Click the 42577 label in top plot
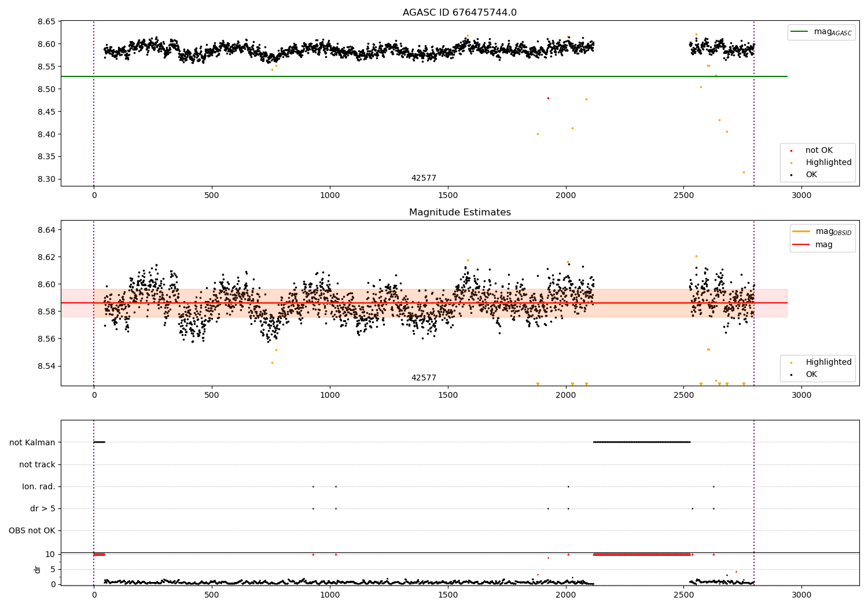Screen dimensions: 868x608 coord(424,178)
